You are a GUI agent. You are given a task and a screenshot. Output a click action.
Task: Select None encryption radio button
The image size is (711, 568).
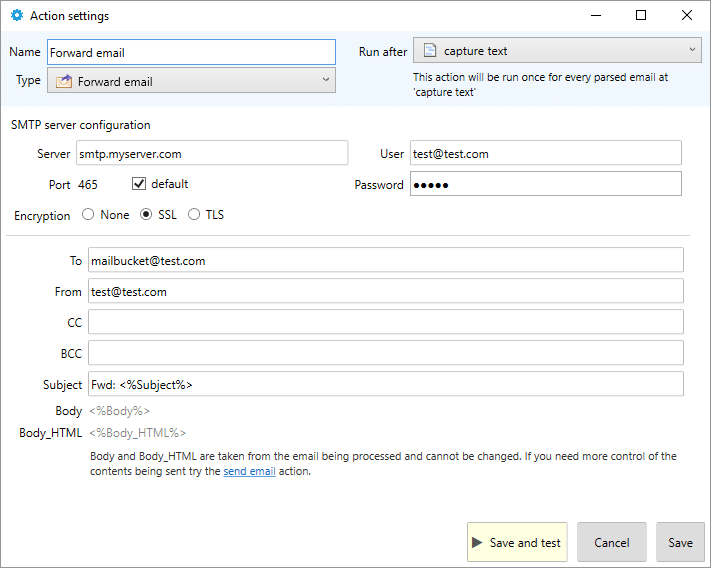pos(88,214)
